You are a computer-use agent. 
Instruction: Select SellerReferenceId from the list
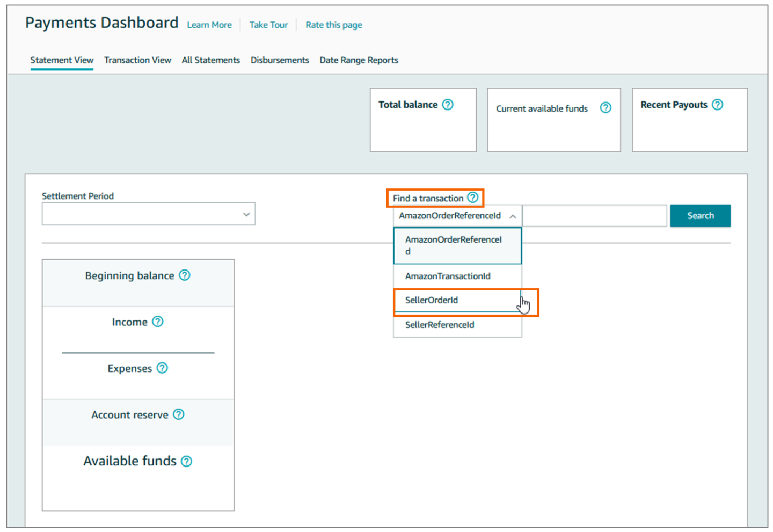439,324
